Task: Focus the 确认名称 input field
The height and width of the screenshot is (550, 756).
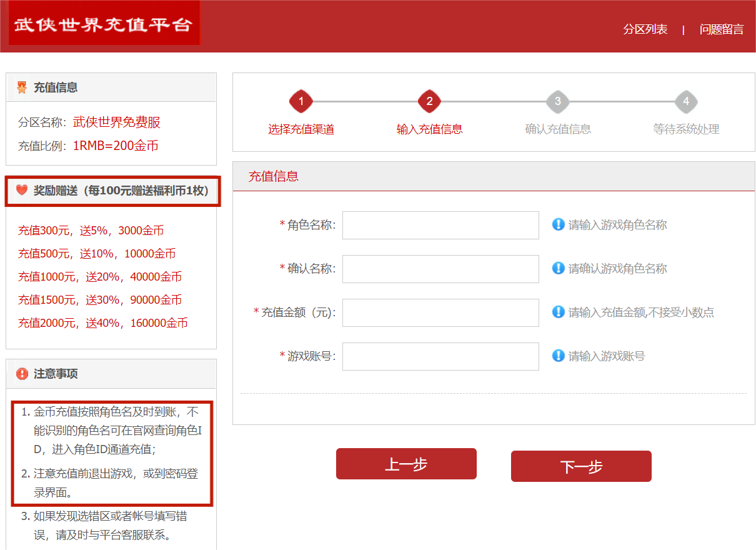Action: tap(440, 269)
